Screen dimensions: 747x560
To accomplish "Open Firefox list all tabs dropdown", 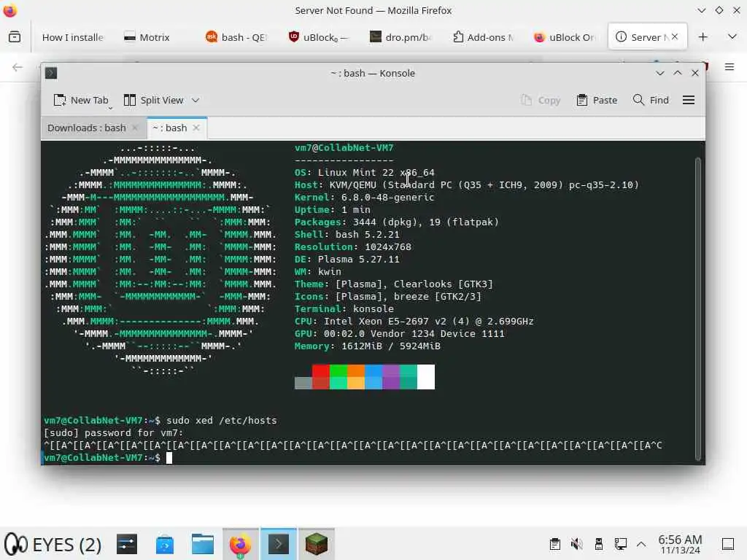I will pos(732,36).
